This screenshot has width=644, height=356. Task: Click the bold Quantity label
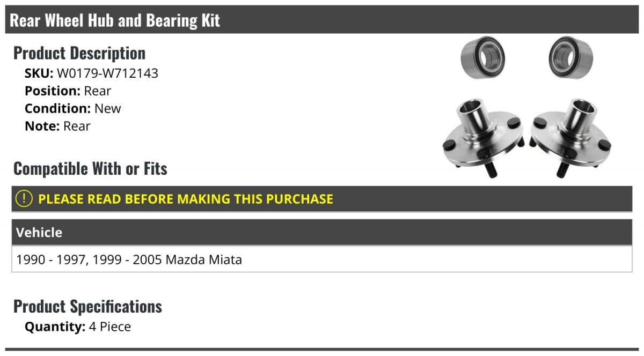[55, 327]
